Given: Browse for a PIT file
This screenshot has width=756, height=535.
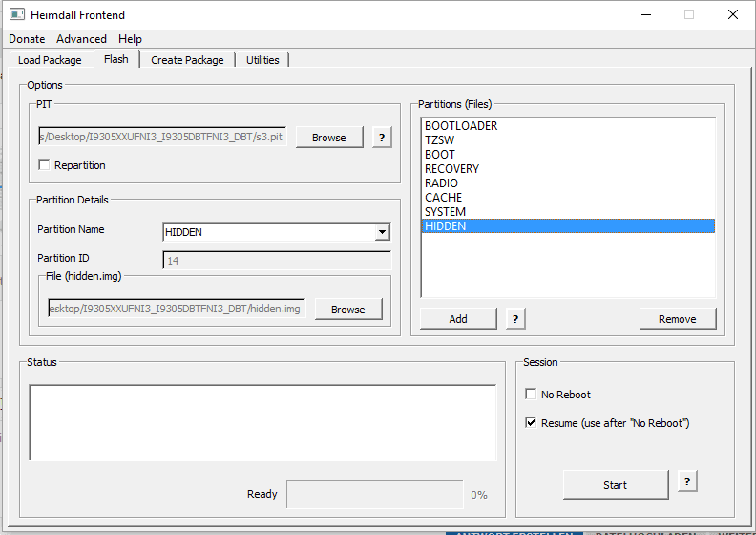Looking at the screenshot, I should point(329,138).
